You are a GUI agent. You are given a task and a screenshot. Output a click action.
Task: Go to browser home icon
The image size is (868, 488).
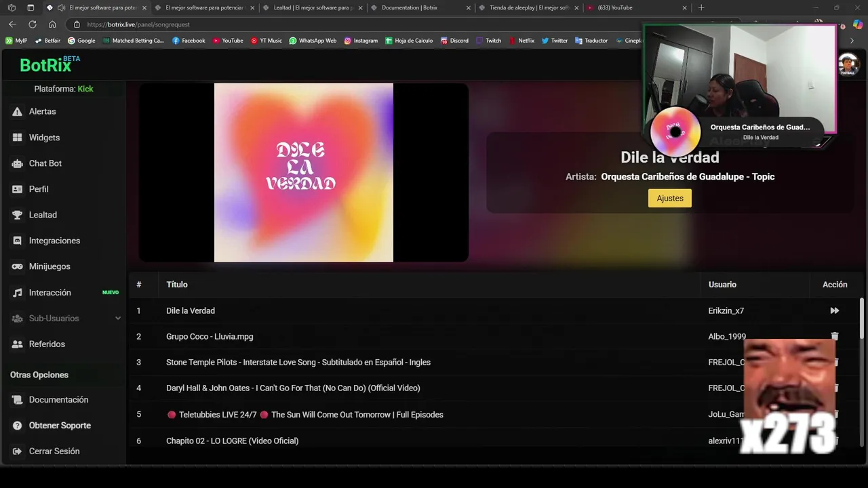pyautogui.click(x=52, y=24)
